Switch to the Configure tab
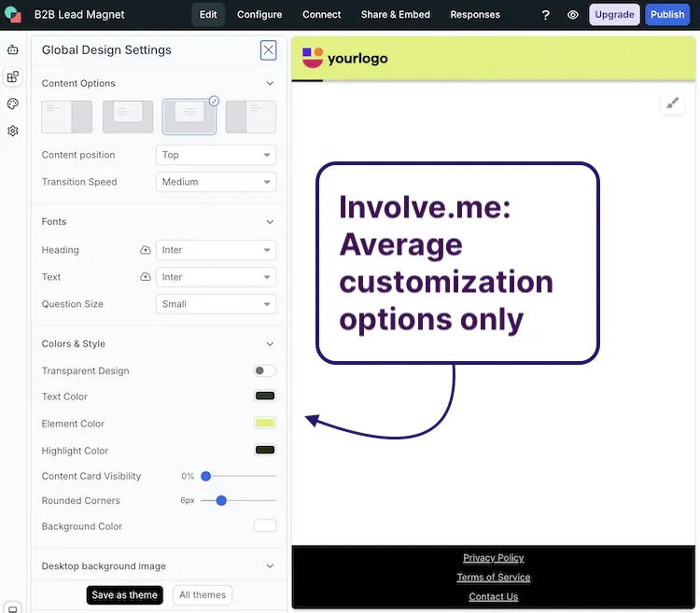 (259, 15)
